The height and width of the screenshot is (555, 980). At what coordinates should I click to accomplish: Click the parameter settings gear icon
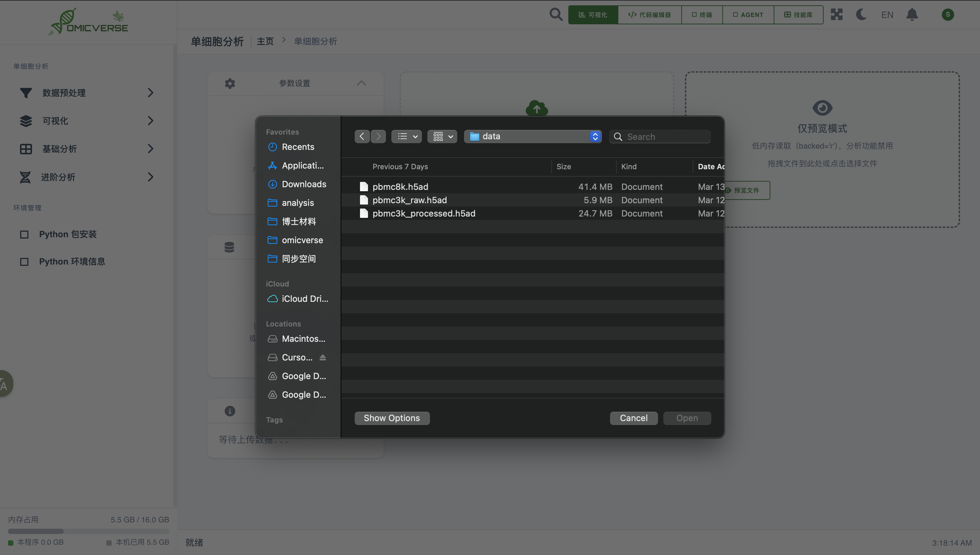point(230,83)
